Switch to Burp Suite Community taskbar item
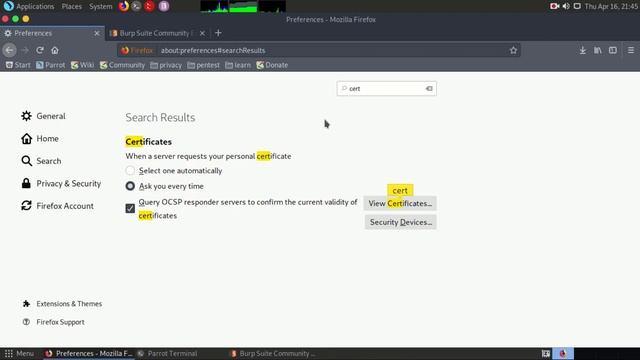The width and height of the screenshot is (640, 360). [x=273, y=353]
